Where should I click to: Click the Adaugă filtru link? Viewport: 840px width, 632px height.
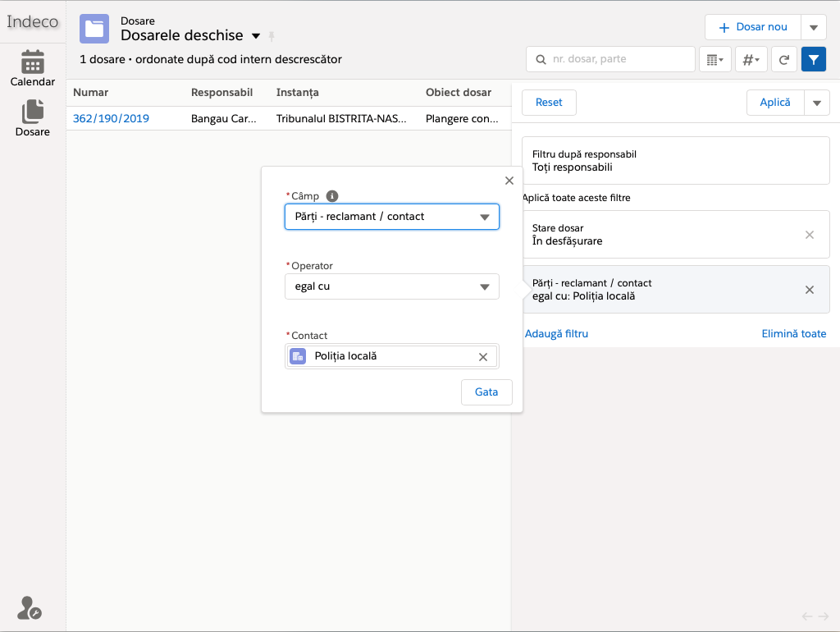click(556, 333)
